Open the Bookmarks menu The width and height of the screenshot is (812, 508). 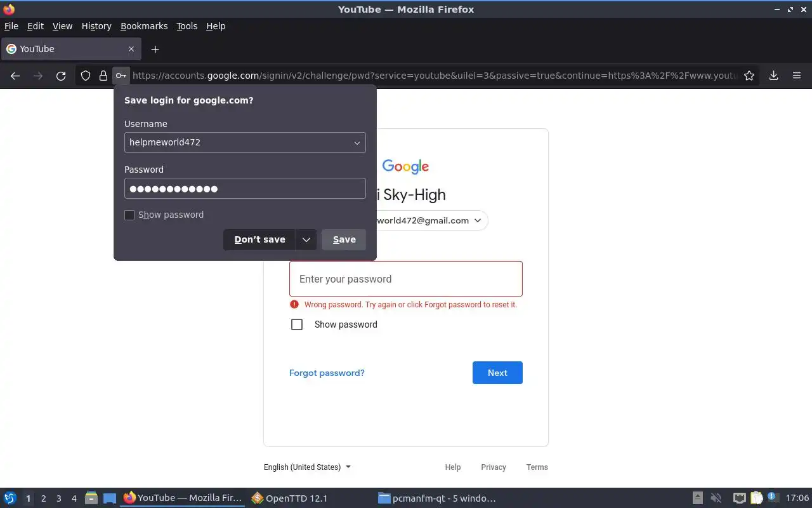[144, 26]
